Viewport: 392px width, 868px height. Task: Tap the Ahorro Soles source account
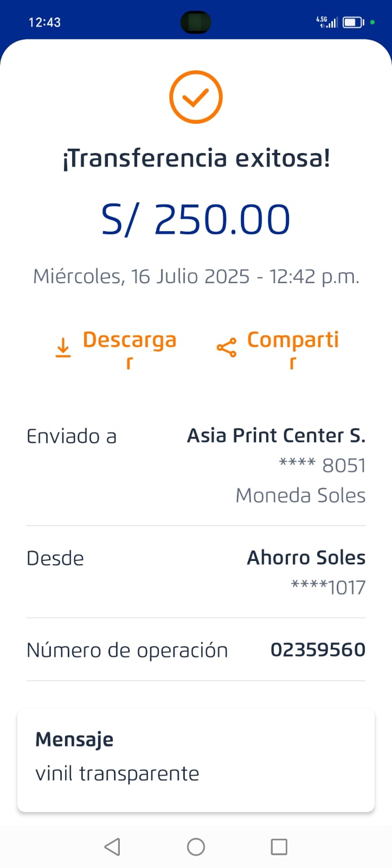[x=306, y=558]
